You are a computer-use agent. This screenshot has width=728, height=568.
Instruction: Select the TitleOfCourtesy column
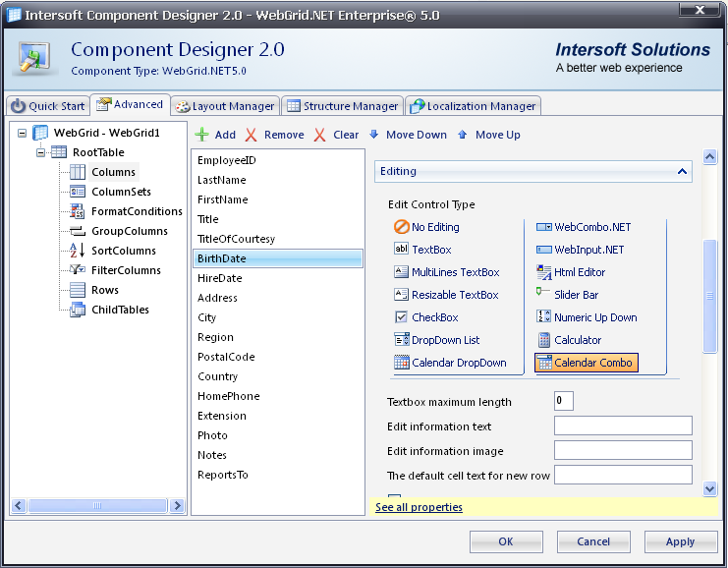click(278, 239)
